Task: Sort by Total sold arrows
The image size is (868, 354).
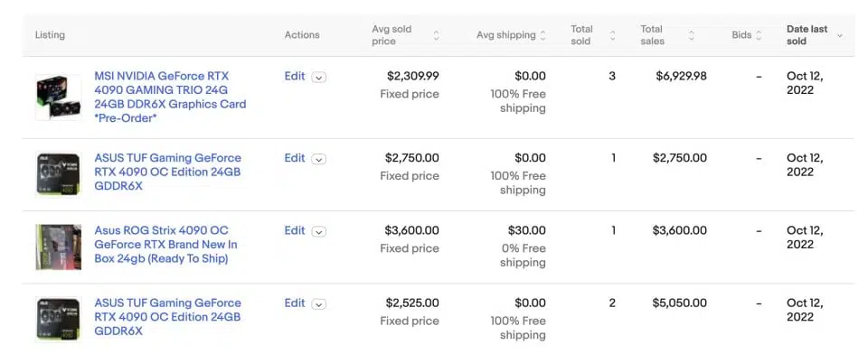Action: click(x=612, y=35)
